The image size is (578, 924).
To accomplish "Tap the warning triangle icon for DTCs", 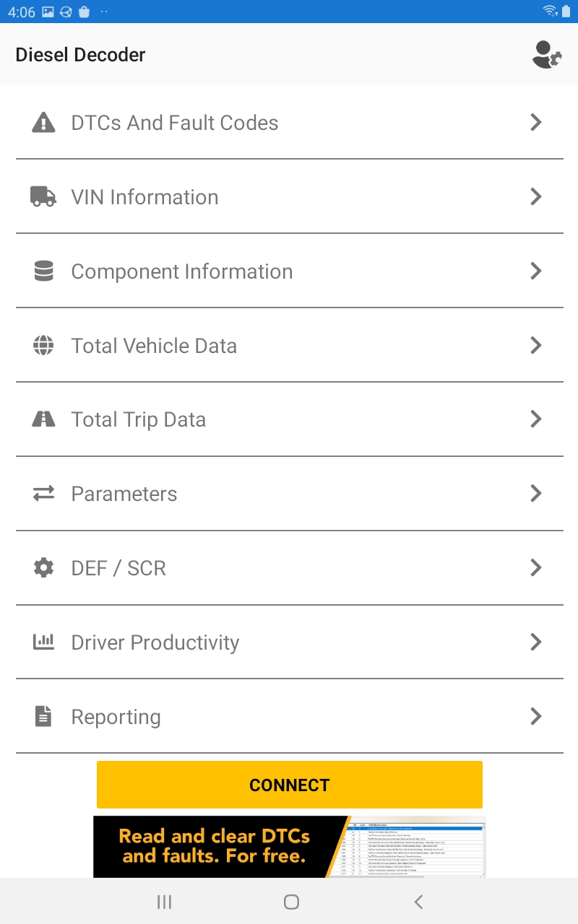I will coord(44,123).
